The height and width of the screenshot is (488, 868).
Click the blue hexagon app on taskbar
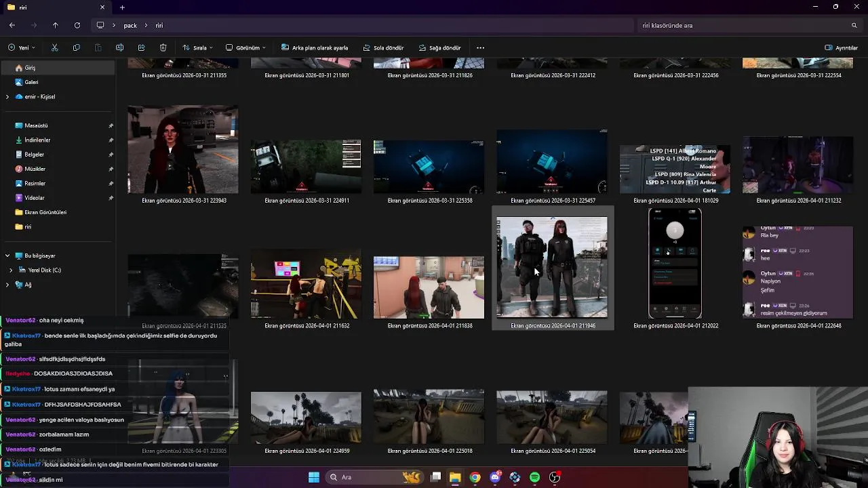coord(515,477)
